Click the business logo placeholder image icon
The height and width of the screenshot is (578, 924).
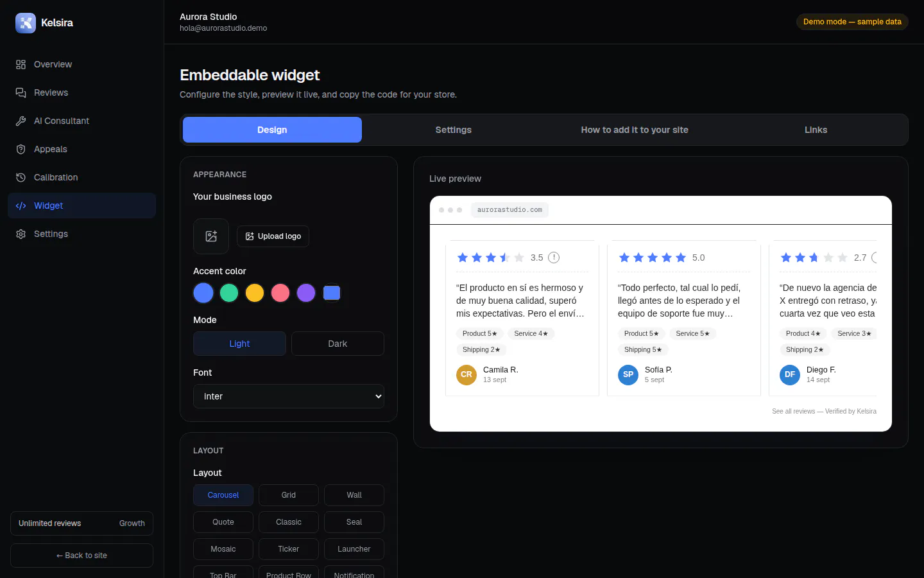211,236
